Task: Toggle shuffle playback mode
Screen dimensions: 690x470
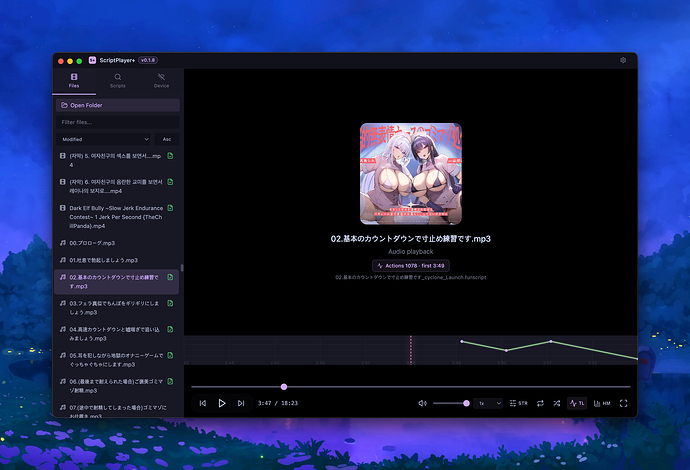Action: tap(557, 403)
